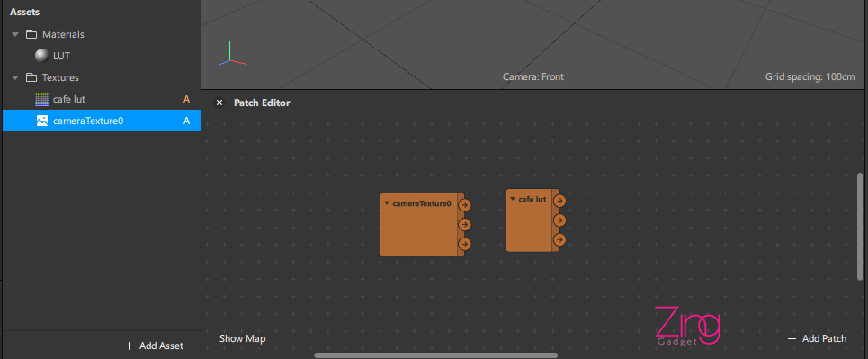Click the 3D axis gizmo in viewport
868x359 pixels.
(x=230, y=54)
